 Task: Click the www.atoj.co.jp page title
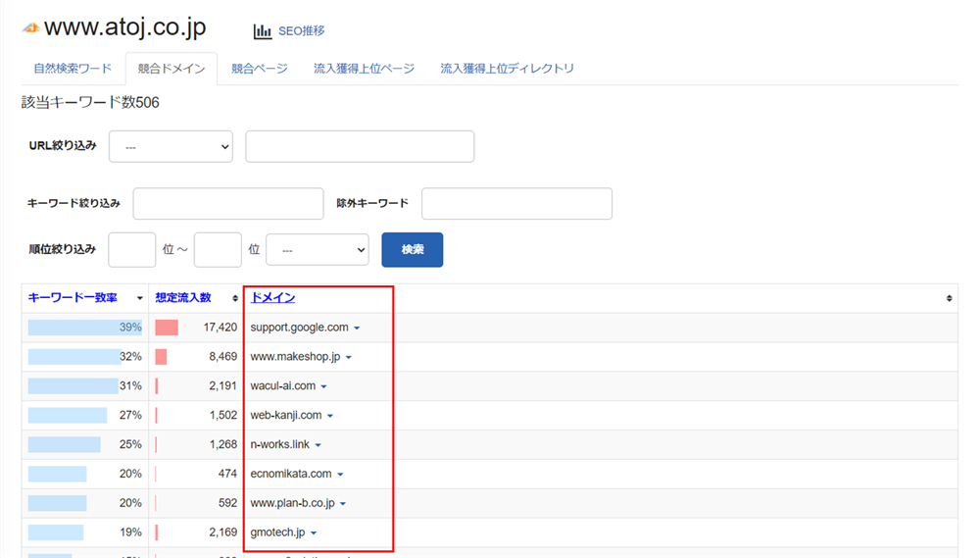(x=125, y=27)
